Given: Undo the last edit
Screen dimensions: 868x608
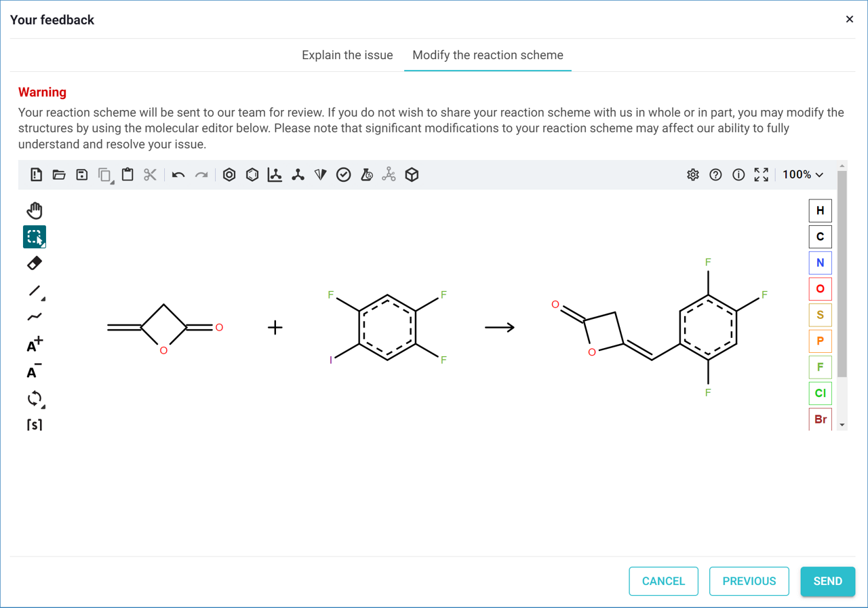Looking at the screenshot, I should click(x=178, y=175).
